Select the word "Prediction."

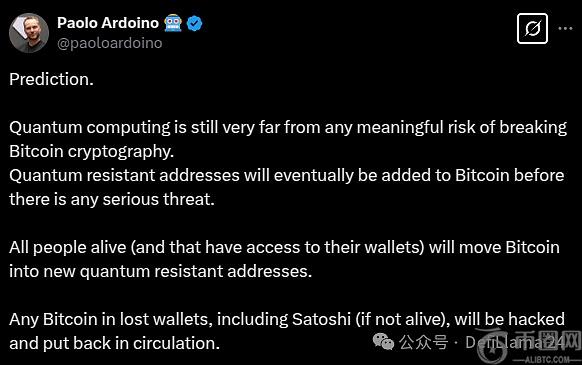tap(52, 79)
